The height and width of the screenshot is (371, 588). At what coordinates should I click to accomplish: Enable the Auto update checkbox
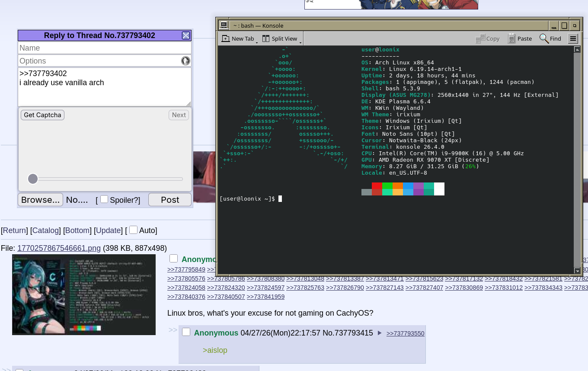click(x=133, y=230)
